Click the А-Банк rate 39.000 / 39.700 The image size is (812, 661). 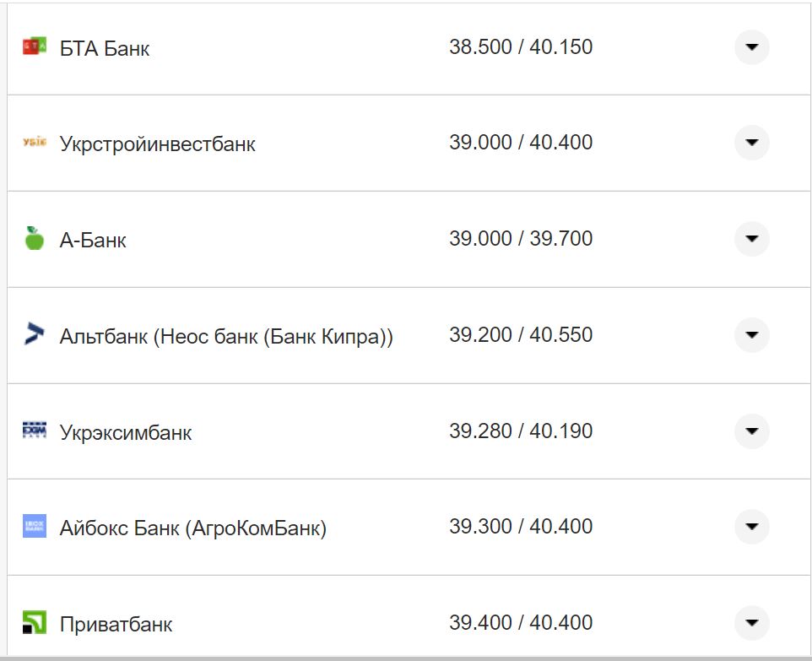[x=521, y=239]
